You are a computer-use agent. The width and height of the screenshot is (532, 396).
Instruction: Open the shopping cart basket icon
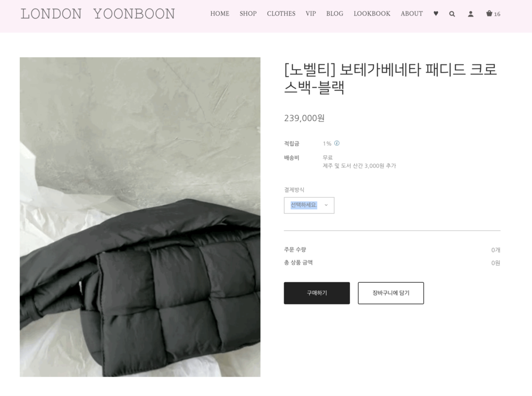coord(489,14)
